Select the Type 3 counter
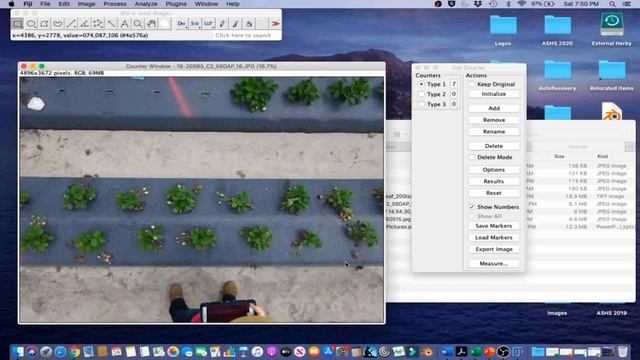Viewport: 640px width, 360px height. [422, 104]
